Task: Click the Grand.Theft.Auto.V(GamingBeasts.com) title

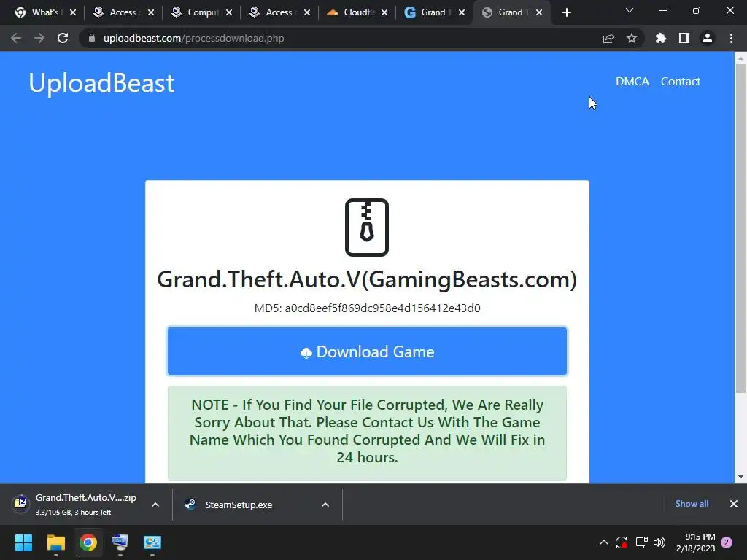Action: pyautogui.click(x=367, y=279)
